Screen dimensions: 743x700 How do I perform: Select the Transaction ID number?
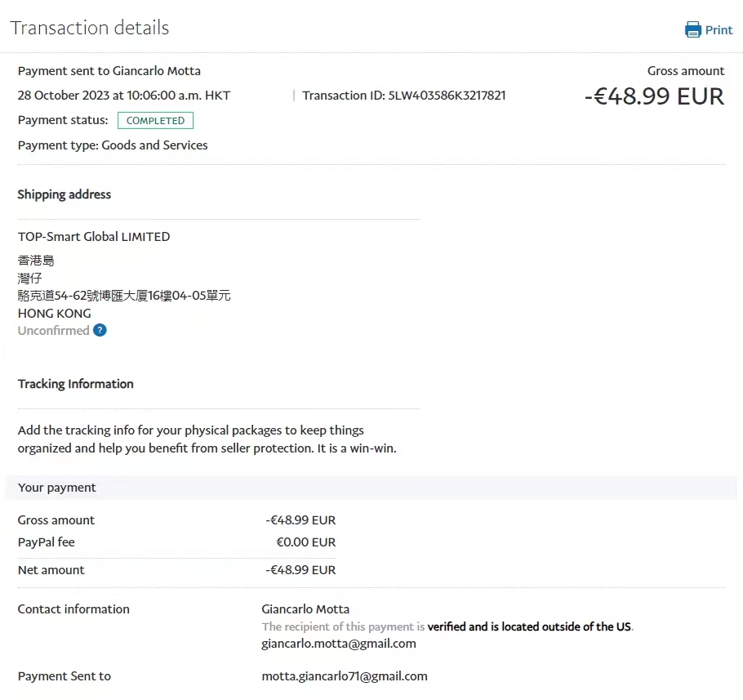(447, 96)
